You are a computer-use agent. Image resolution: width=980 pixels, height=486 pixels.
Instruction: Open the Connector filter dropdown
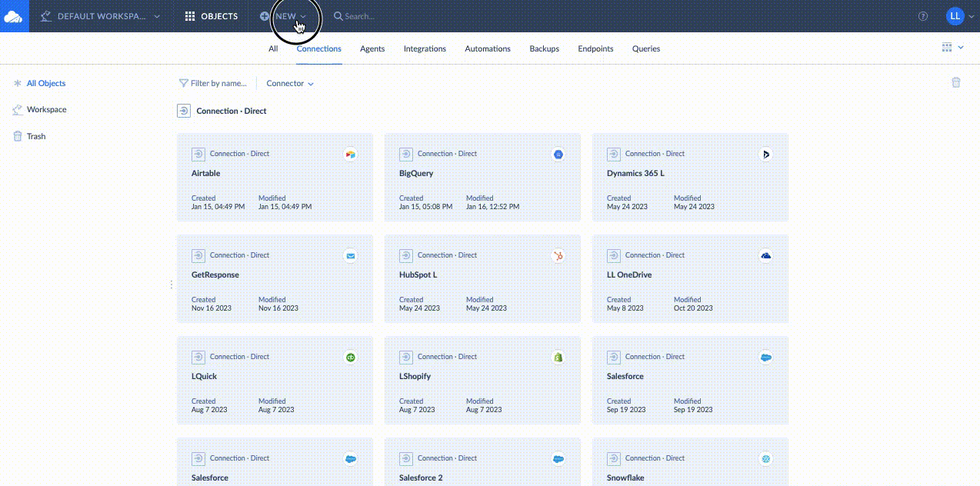[x=289, y=83]
